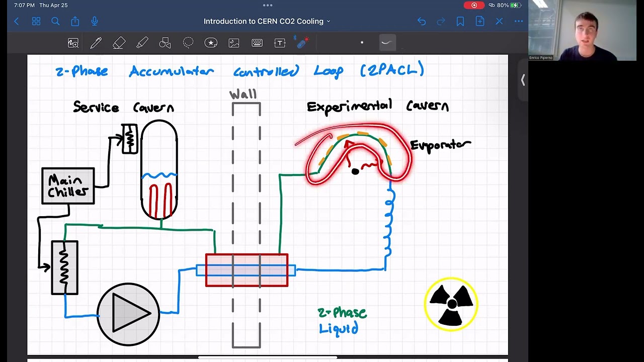644x362 pixels.
Task: Go back using the back chevron
Action: click(17, 21)
